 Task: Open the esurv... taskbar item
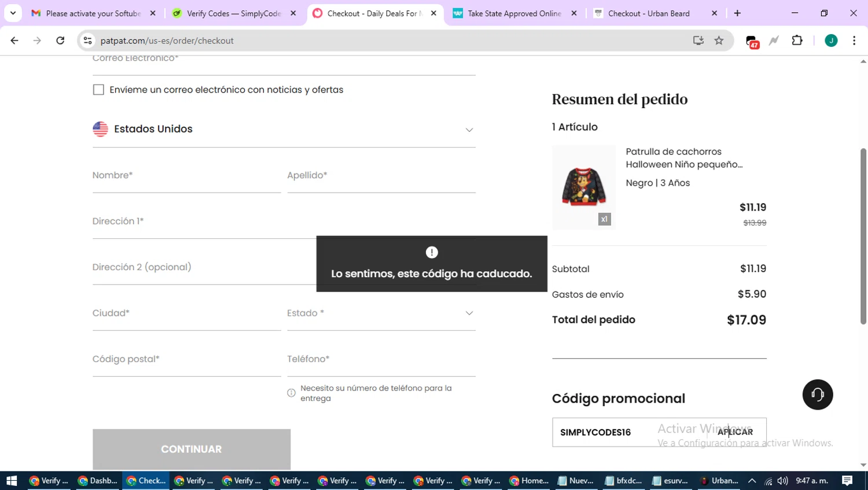[670, 481]
